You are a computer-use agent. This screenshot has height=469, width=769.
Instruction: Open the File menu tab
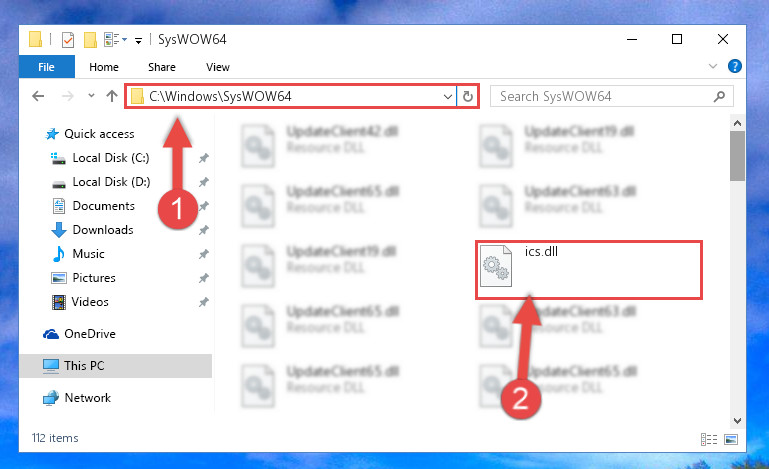[47, 67]
